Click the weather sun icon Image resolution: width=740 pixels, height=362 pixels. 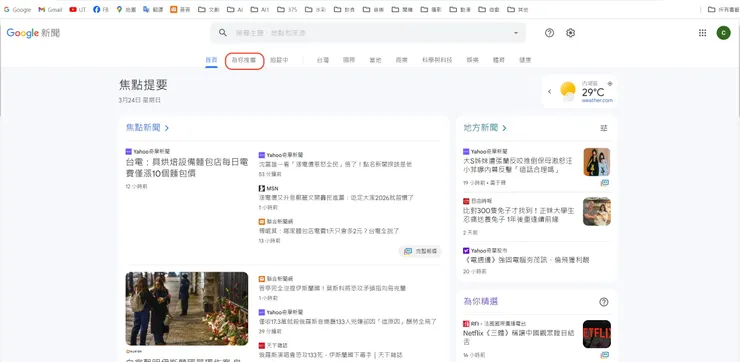click(568, 91)
